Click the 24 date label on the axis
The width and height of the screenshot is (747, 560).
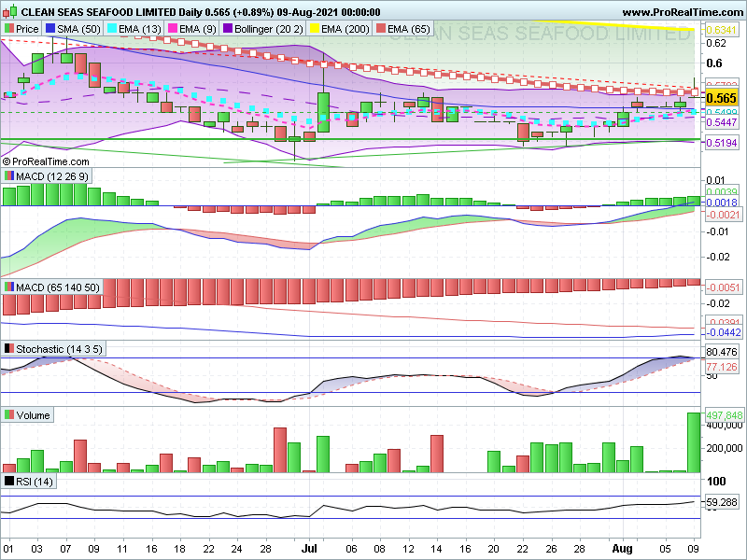click(x=237, y=549)
